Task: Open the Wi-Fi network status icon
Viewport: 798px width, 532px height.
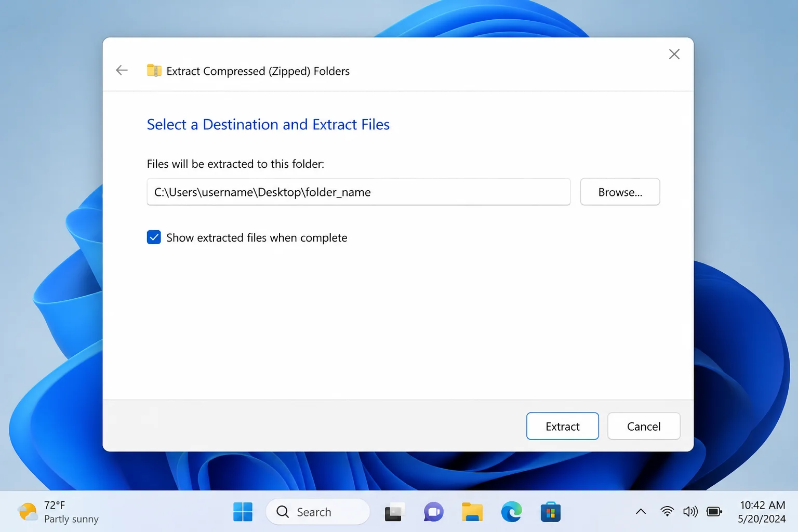Action: tap(667, 512)
